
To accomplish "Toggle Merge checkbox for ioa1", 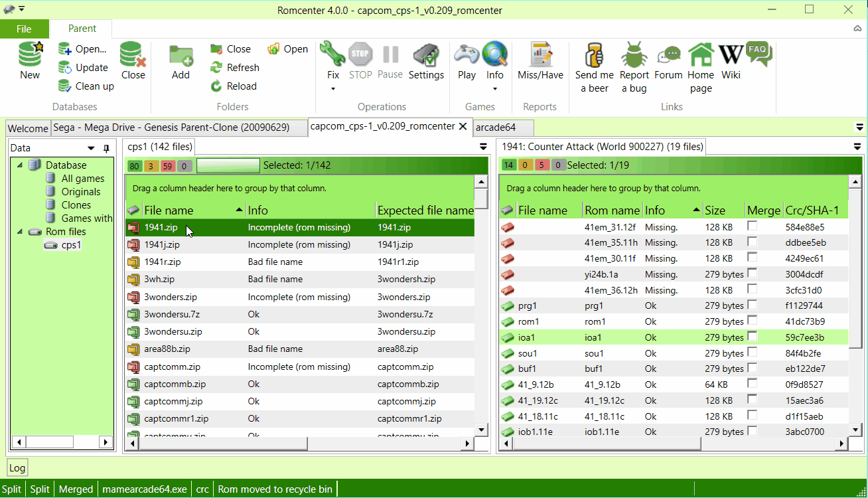I will pyautogui.click(x=752, y=336).
